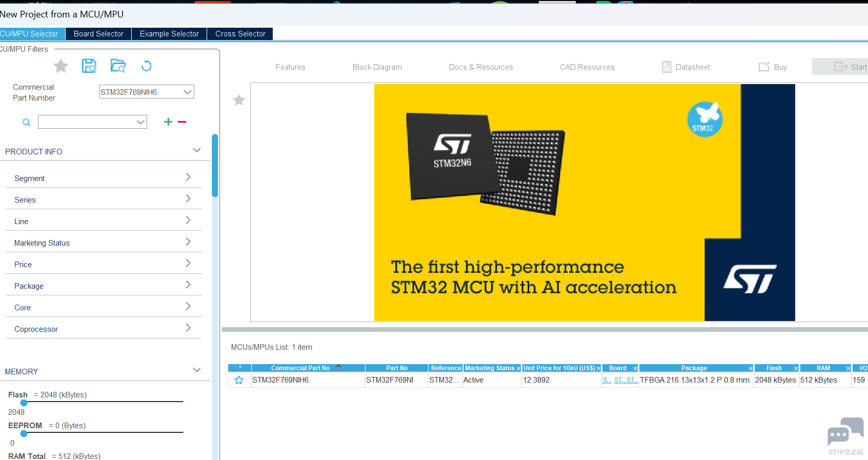Image resolution: width=868 pixels, height=460 pixels.
Task: Remove the Marketing Status column using its x
Action: click(518, 368)
